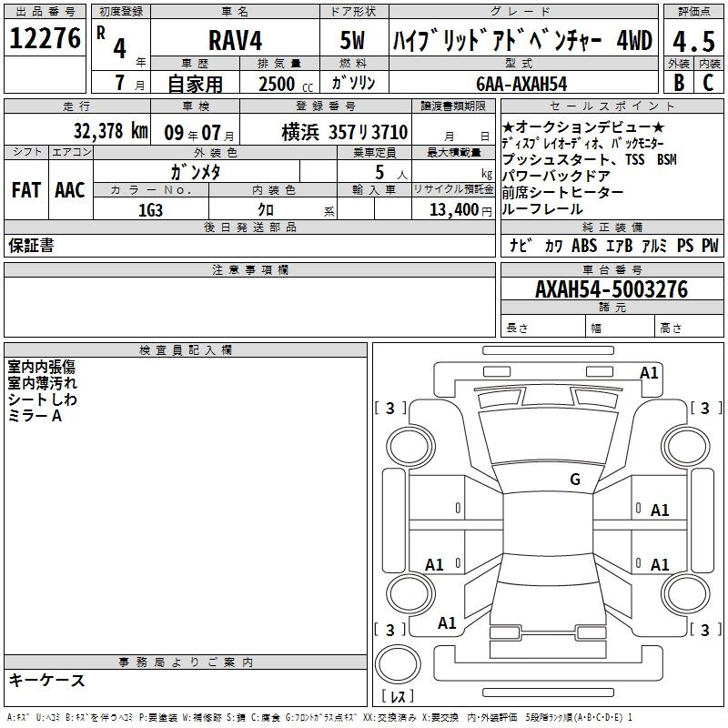This screenshot has height=728, width=728.
Task: Click the ルーフレール sales point
Action: 541,209
